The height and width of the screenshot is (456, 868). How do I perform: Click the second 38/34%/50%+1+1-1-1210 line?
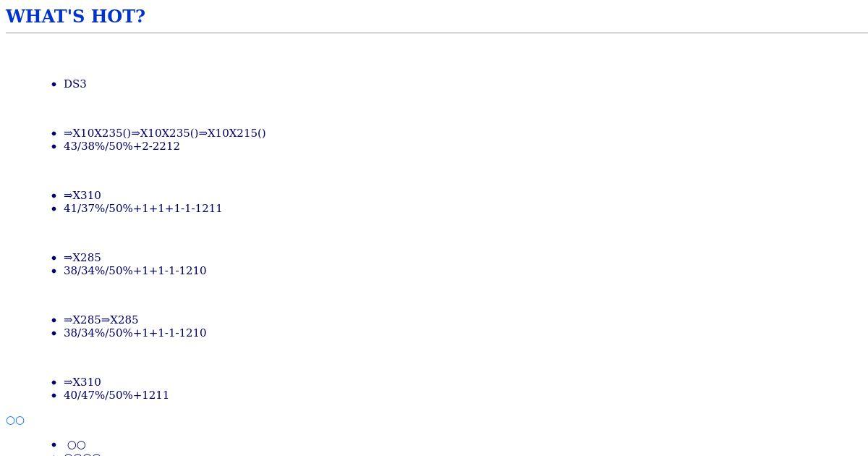135,333
